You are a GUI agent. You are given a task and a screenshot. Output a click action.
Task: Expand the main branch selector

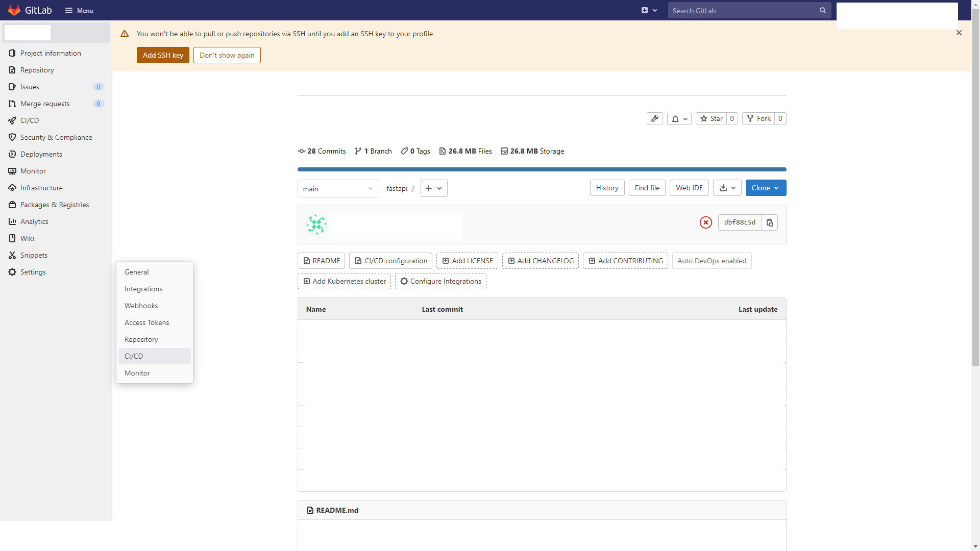click(338, 189)
